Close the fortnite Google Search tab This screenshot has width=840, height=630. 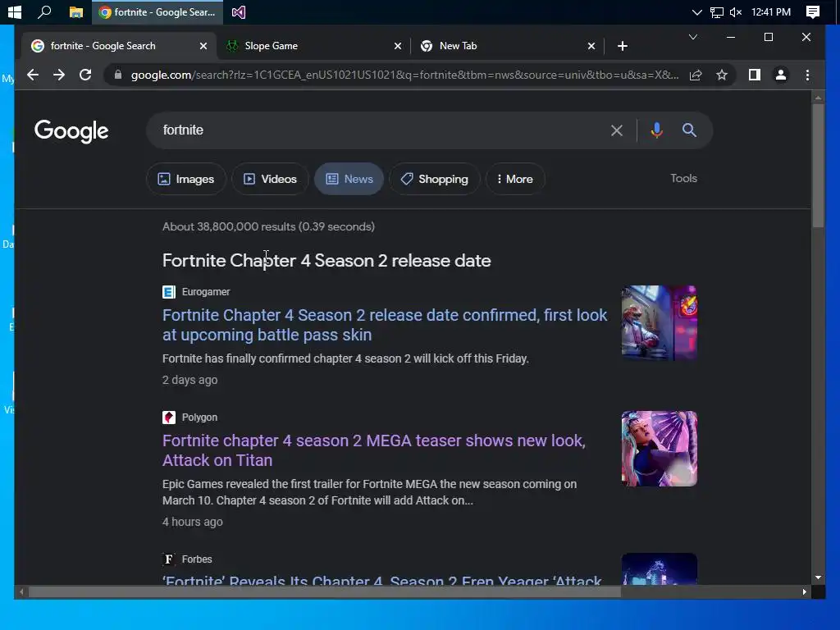pyautogui.click(x=203, y=46)
